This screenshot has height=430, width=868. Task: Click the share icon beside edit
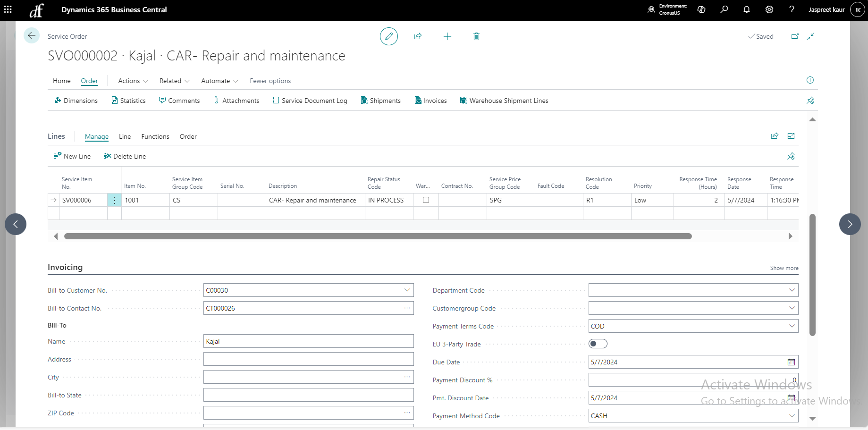coord(418,36)
